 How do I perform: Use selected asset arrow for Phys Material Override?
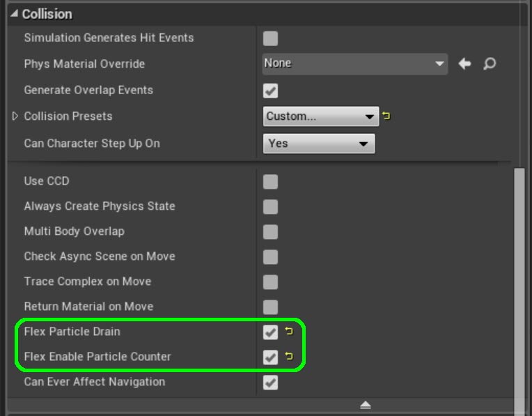(464, 63)
